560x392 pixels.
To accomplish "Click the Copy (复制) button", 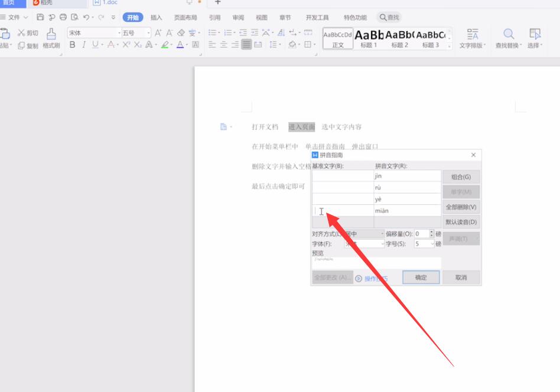I will click(28, 45).
